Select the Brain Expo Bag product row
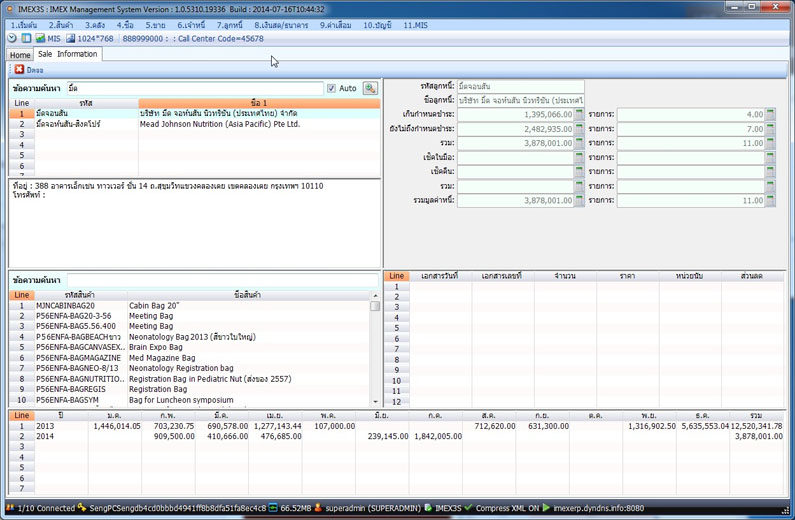The image size is (795, 520). (153, 347)
